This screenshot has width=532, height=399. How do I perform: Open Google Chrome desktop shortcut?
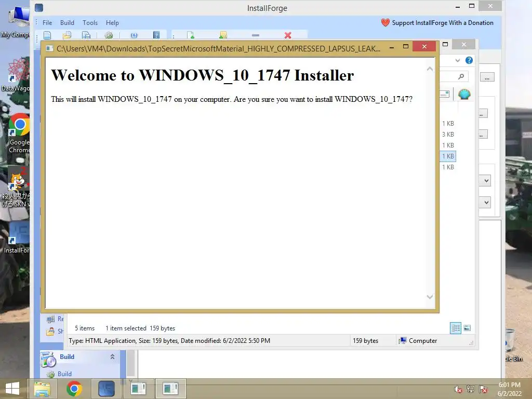click(x=19, y=134)
